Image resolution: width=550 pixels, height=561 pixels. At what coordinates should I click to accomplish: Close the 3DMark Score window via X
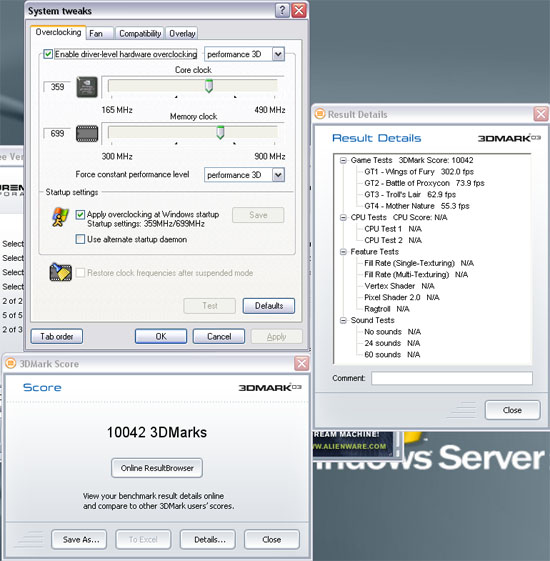(x=301, y=364)
